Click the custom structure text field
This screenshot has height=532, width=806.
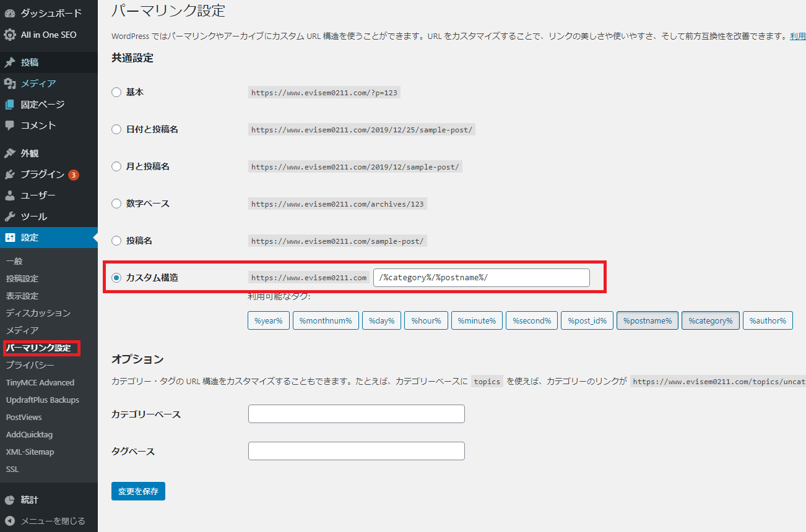pyautogui.click(x=481, y=278)
